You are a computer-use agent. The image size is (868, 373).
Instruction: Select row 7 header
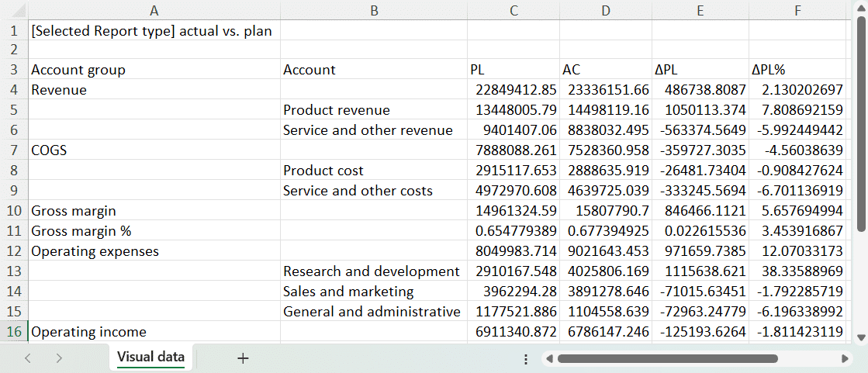[x=14, y=150]
